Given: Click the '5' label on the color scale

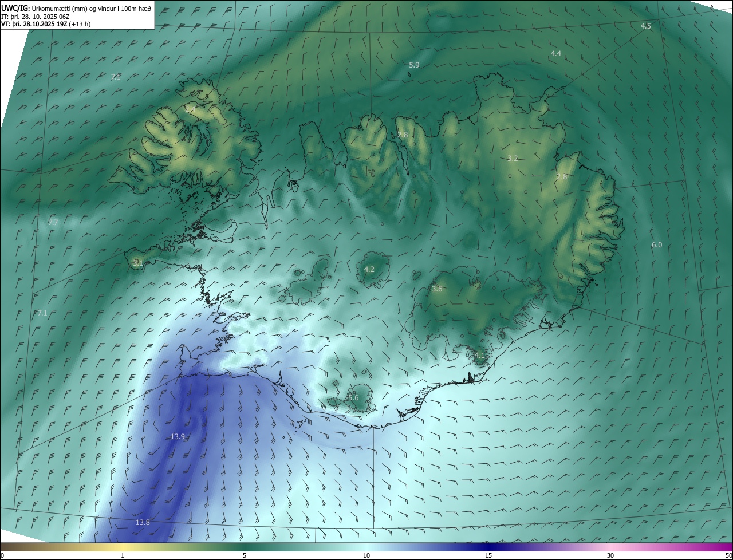Looking at the screenshot, I should click(245, 555).
